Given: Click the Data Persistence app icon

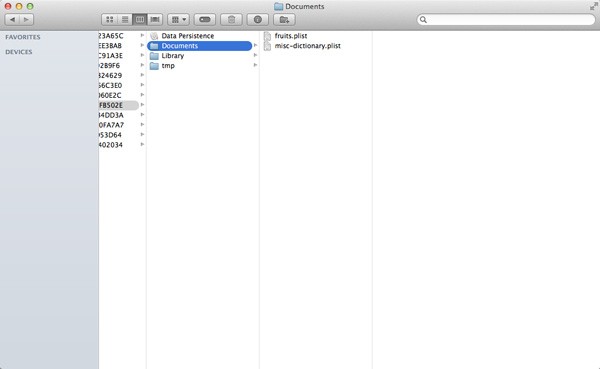Looking at the screenshot, I should coord(154,36).
